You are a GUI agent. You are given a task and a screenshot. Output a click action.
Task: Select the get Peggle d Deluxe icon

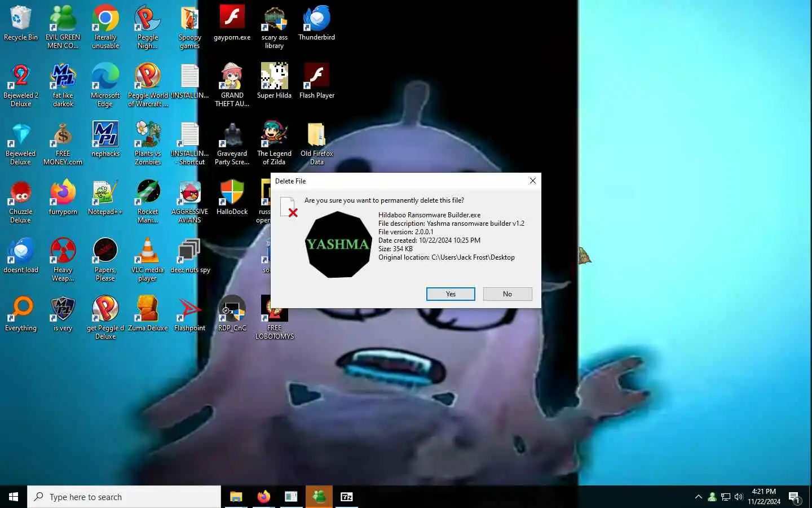(105, 318)
